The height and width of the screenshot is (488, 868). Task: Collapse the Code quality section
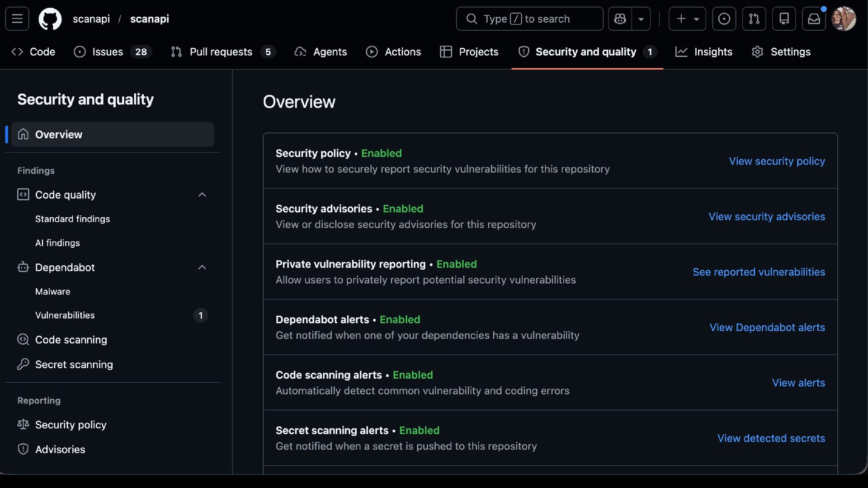(202, 195)
